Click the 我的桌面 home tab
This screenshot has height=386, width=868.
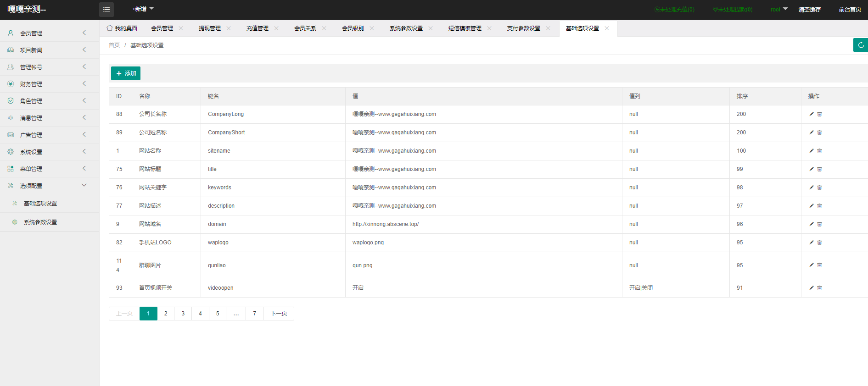pos(122,28)
